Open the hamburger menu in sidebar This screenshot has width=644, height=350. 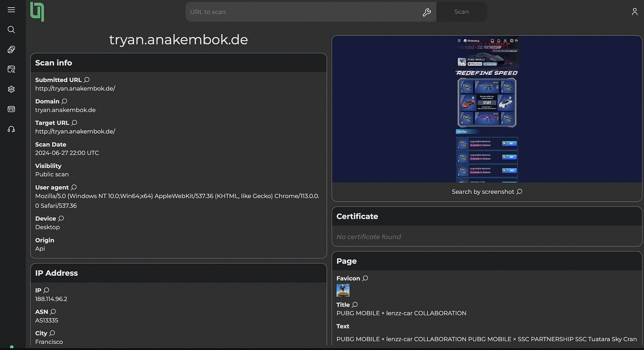11,10
